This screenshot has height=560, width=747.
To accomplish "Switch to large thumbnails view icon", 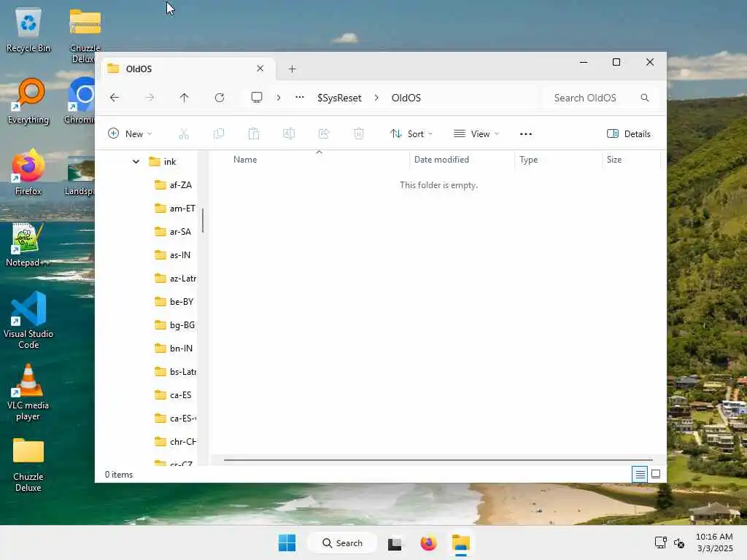I will click(656, 474).
